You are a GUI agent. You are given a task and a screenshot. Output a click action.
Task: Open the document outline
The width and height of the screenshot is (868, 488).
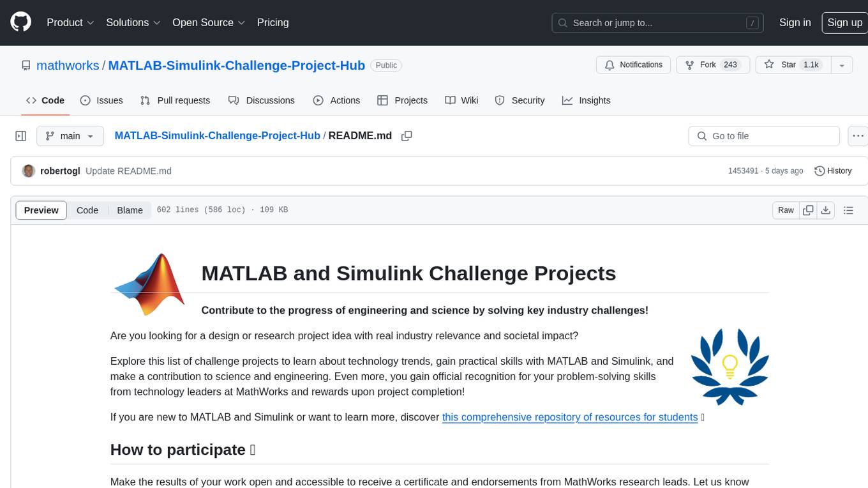(x=848, y=210)
